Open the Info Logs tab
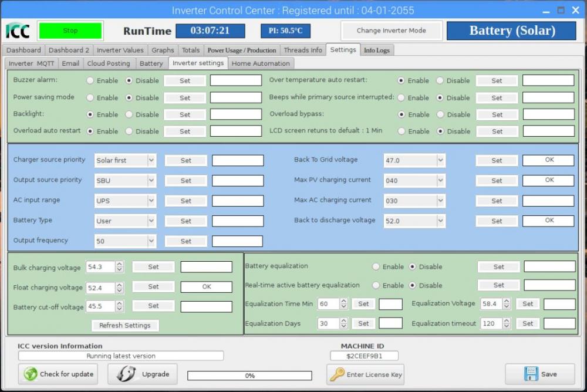 click(x=377, y=50)
